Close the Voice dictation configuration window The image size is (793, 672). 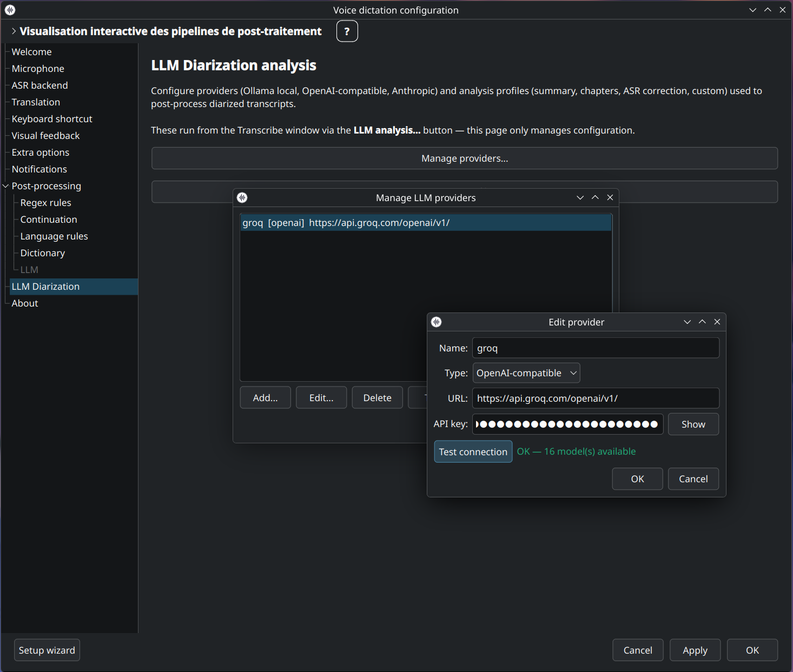click(783, 10)
